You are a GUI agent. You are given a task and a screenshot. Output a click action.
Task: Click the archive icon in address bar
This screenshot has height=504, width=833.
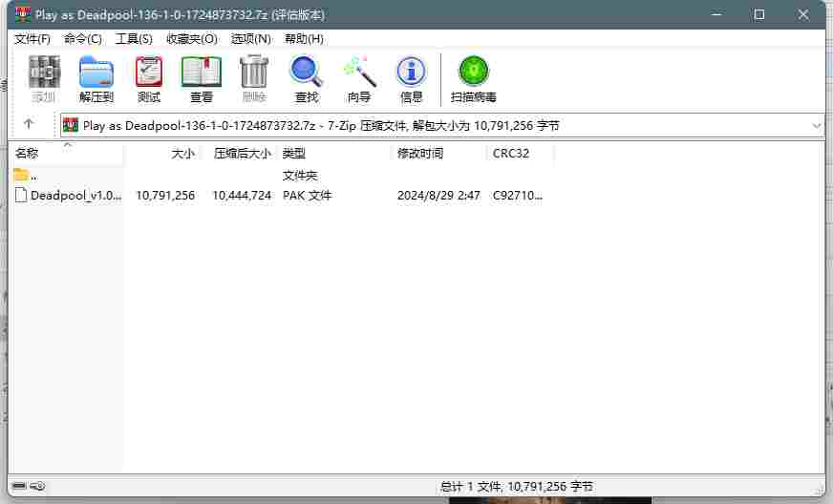click(71, 125)
